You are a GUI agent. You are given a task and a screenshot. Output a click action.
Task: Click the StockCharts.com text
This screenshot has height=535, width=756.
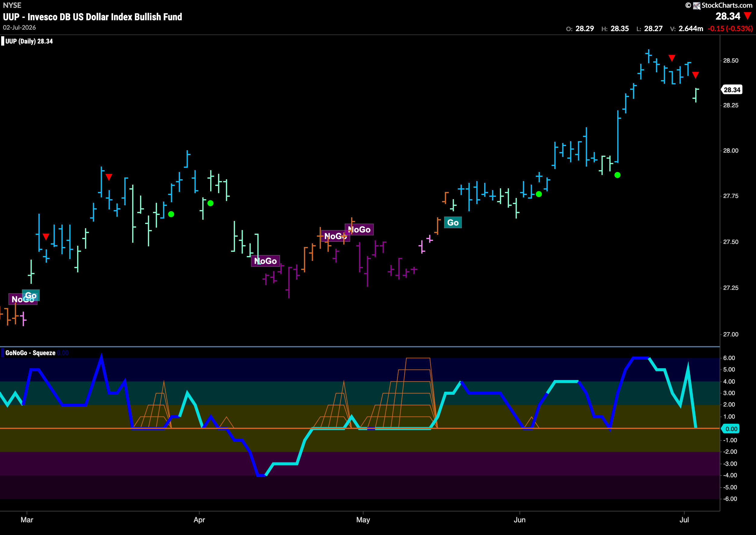727,5
